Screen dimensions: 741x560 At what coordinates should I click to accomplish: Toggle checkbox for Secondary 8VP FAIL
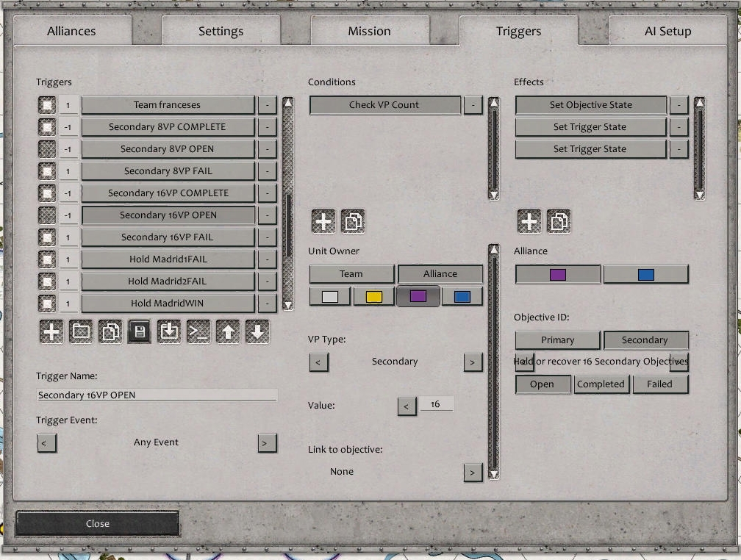coord(47,171)
